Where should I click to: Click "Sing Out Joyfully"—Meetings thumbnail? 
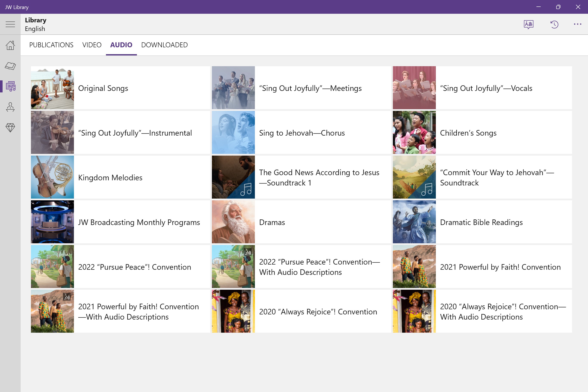point(233,88)
